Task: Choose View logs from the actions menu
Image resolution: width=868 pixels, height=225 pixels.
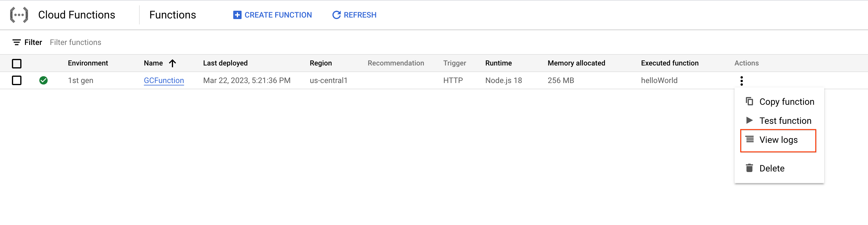Action: (x=778, y=140)
